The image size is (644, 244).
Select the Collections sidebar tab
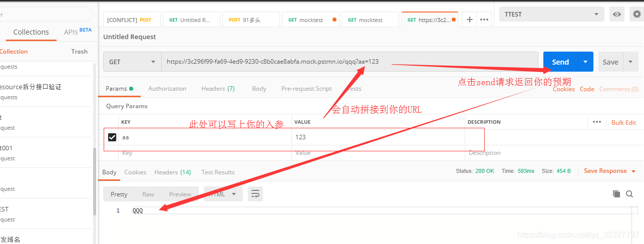click(x=31, y=32)
